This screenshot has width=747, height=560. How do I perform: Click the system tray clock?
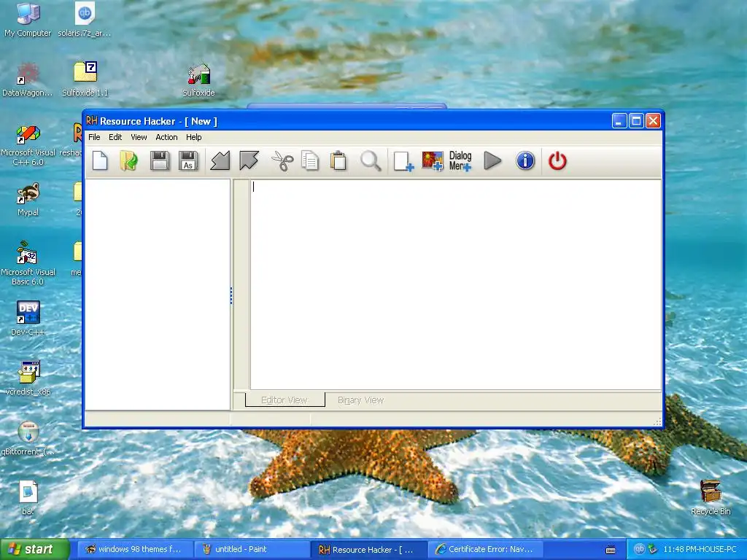(700, 549)
